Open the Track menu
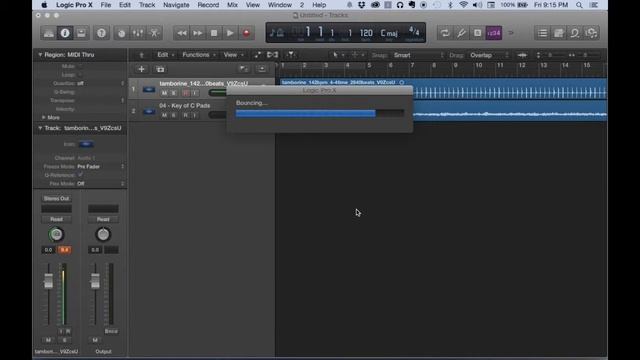The height and width of the screenshot is (360, 640). click(x=147, y=5)
